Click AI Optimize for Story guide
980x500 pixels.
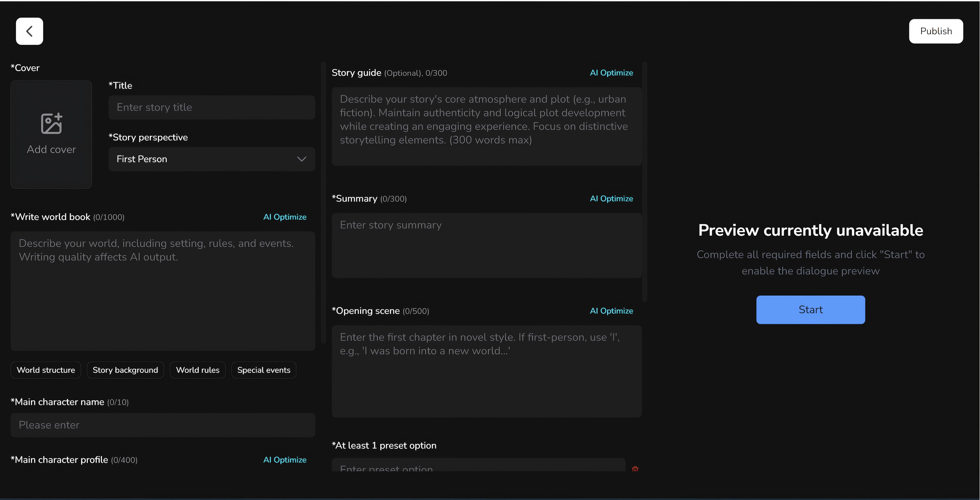click(x=611, y=73)
